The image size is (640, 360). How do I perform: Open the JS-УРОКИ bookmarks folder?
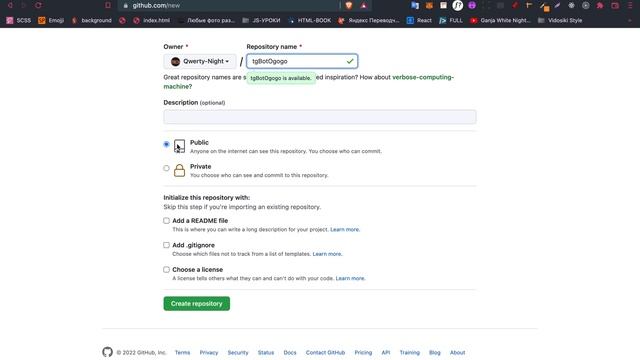pos(261,20)
